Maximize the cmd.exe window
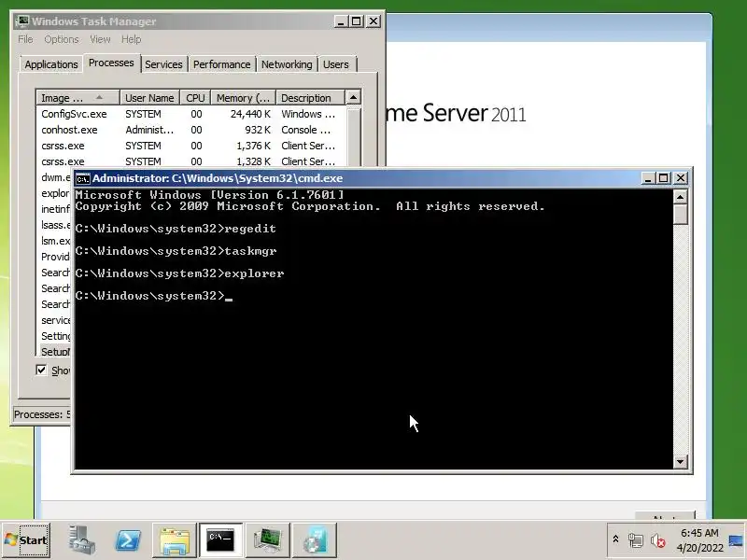Viewport: 747px width, 560px height. (x=663, y=178)
